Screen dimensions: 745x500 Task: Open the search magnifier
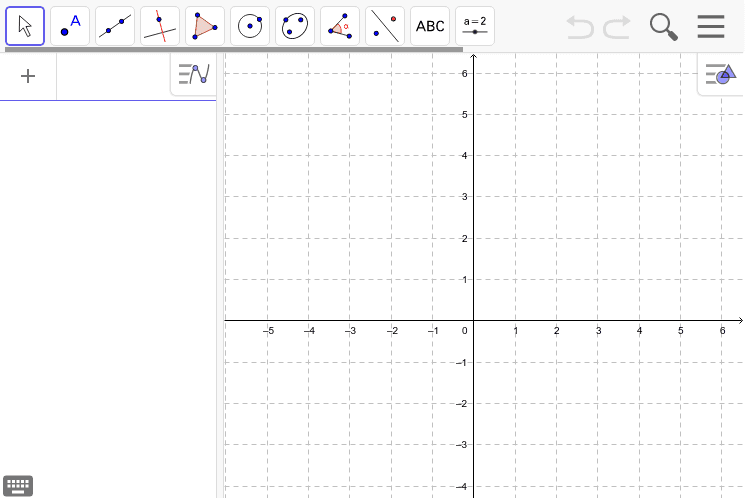[664, 27]
